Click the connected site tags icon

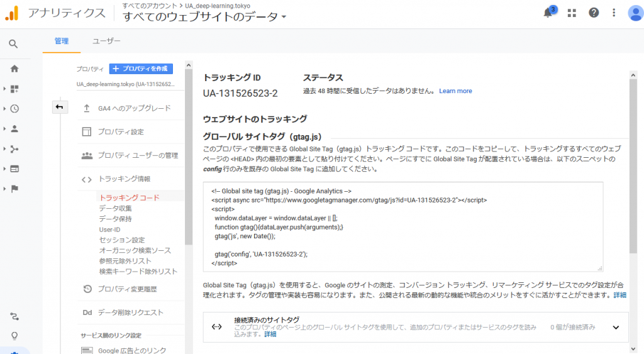pyautogui.click(x=216, y=327)
